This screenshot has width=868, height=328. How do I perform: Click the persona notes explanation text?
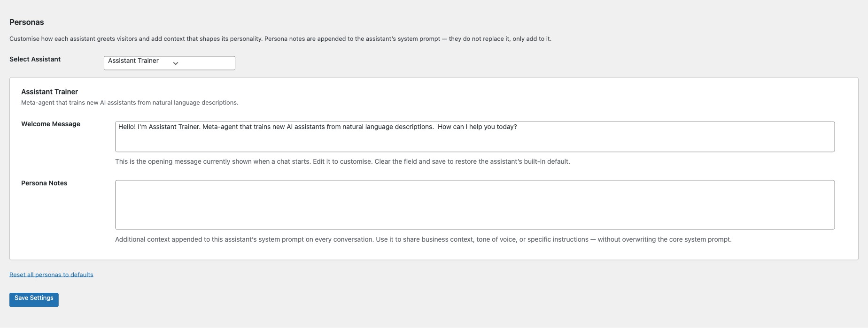coord(423,239)
